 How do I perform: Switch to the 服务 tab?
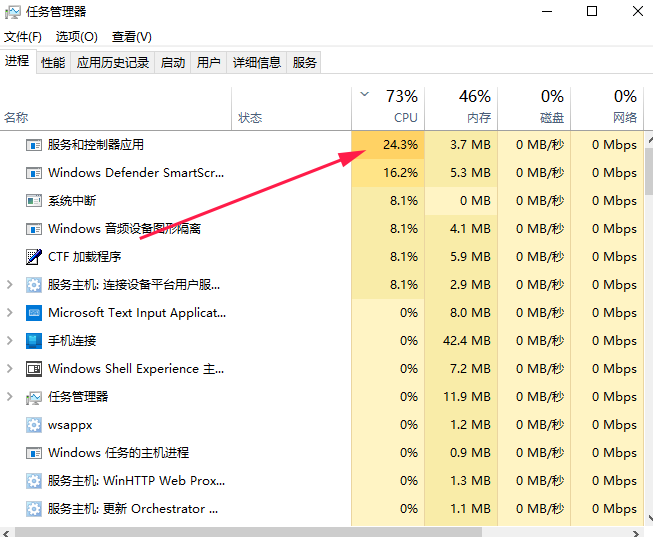(304, 62)
